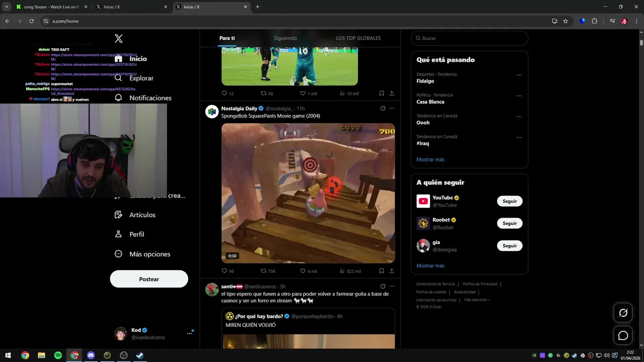This screenshot has height=362, width=644.
Task: Like the soccer post with 1 mil likes
Action: click(x=308, y=94)
